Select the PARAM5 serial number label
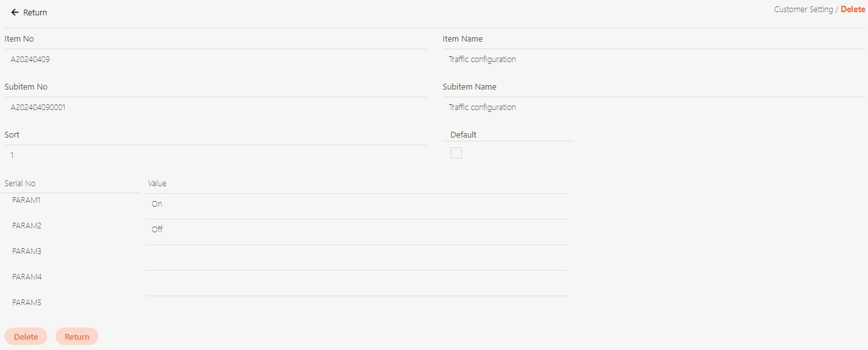Image resolution: width=868 pixels, height=350 pixels. click(26, 303)
